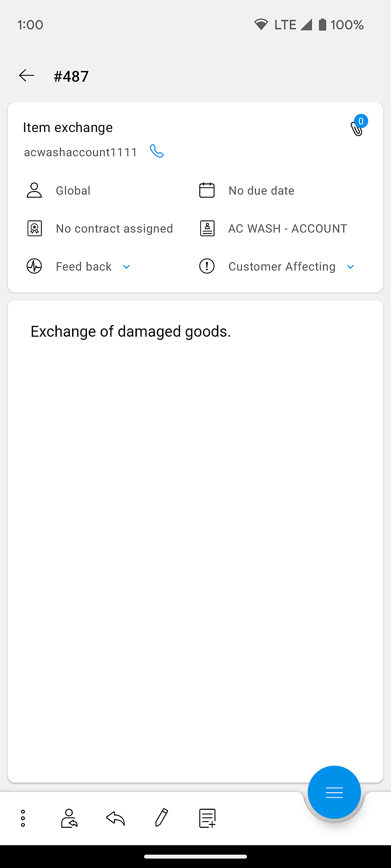Tap the No due date field
This screenshot has height=868, width=391.
click(x=261, y=191)
